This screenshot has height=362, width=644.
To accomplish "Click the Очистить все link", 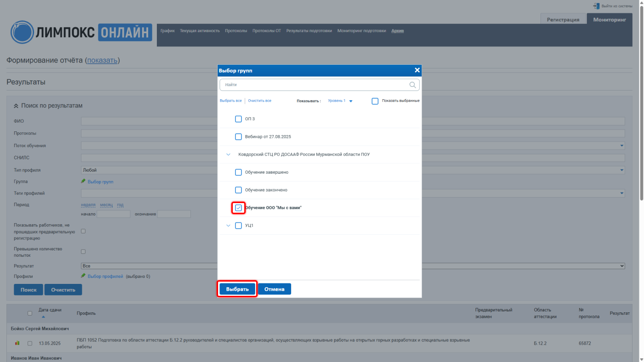I will (x=259, y=101).
